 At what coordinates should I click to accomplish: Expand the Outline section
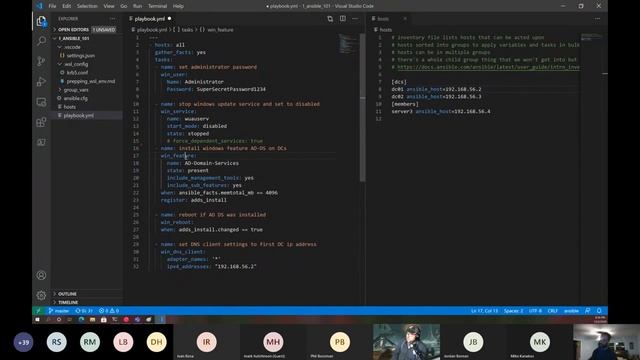(87, 294)
